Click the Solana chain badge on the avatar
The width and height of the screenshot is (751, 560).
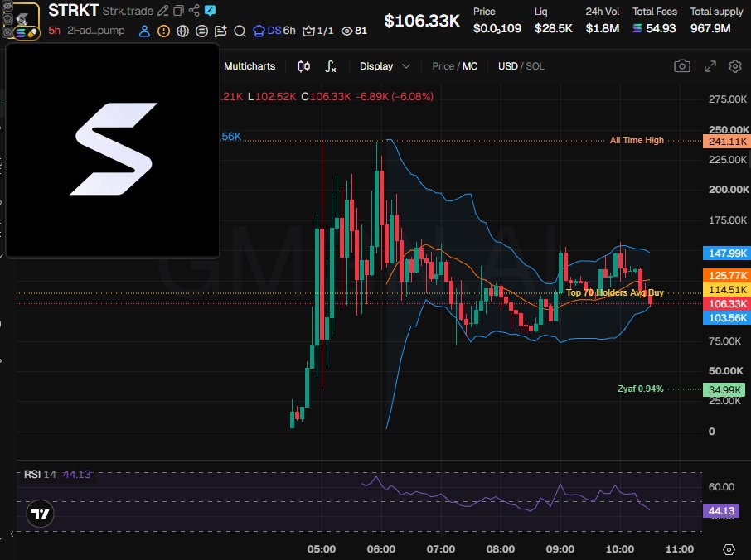click(x=21, y=33)
